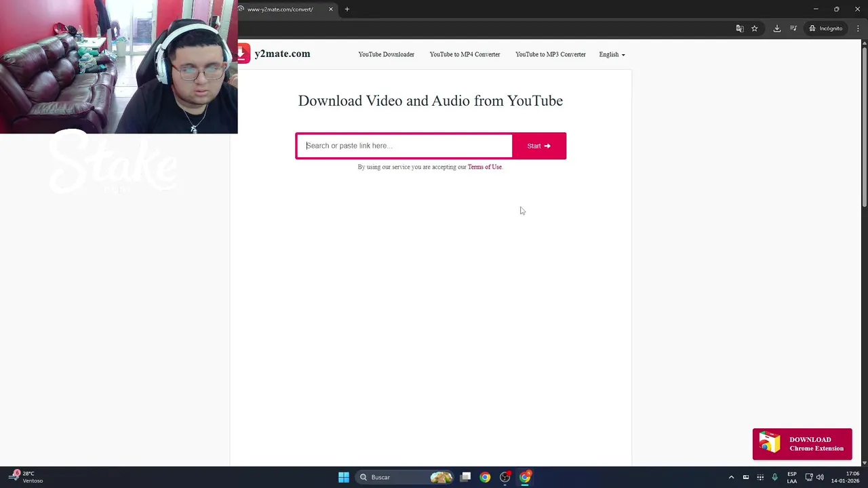Open the network display tray icon
868x488 pixels.
coord(809,477)
